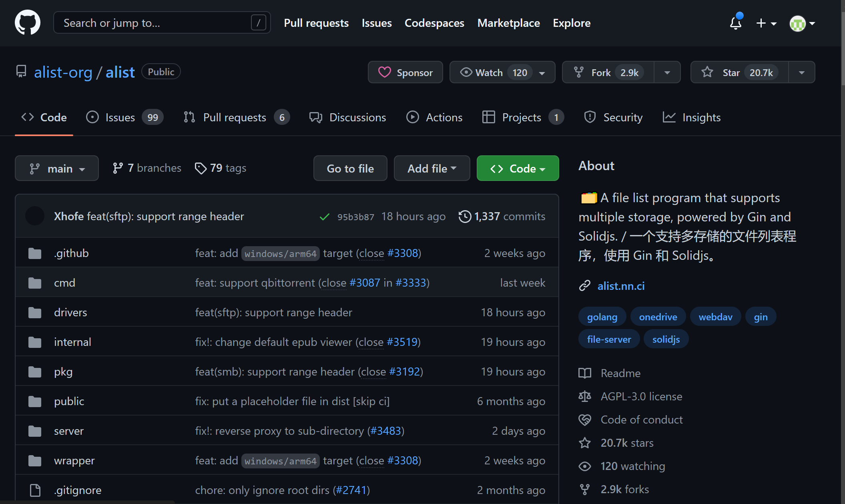Open the Fork options arrow dropdown
Image resolution: width=845 pixels, height=504 pixels.
(x=667, y=72)
